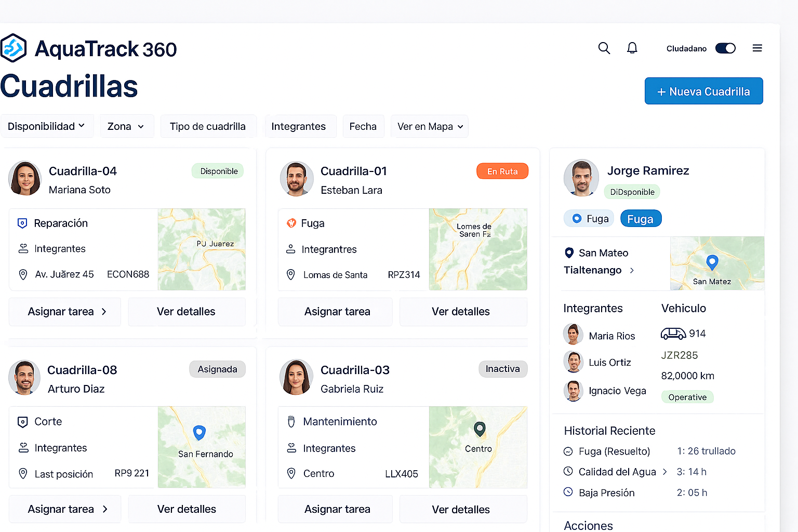Toggle the Ciudadano switch

(725, 48)
